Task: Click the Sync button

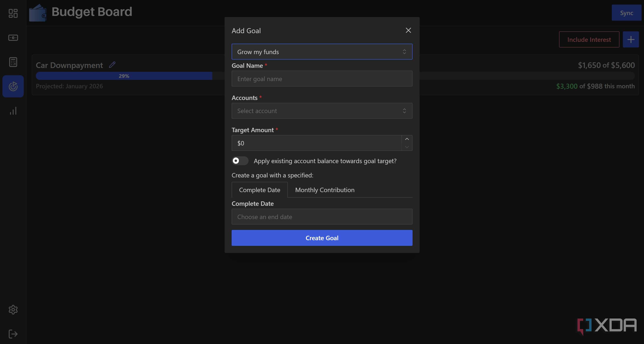Action: click(x=626, y=13)
